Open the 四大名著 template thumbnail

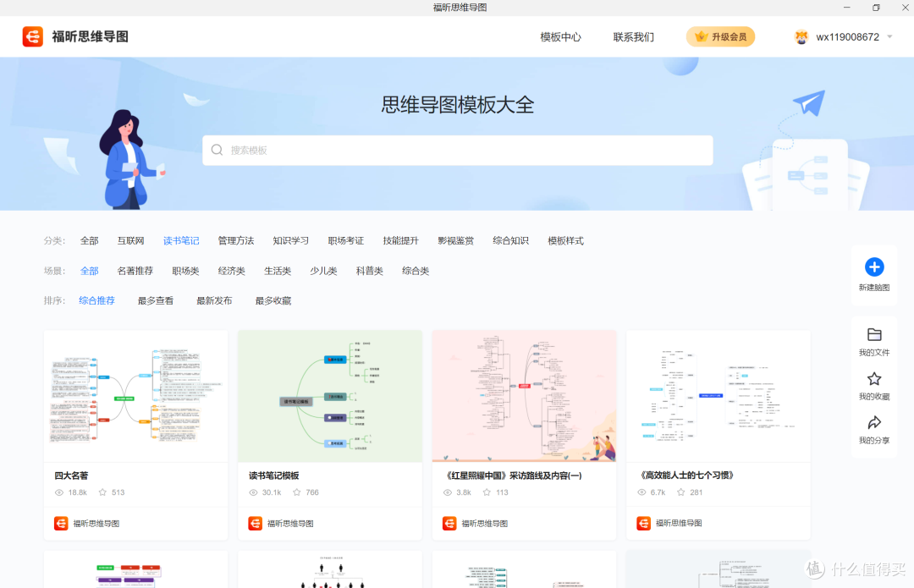point(135,396)
